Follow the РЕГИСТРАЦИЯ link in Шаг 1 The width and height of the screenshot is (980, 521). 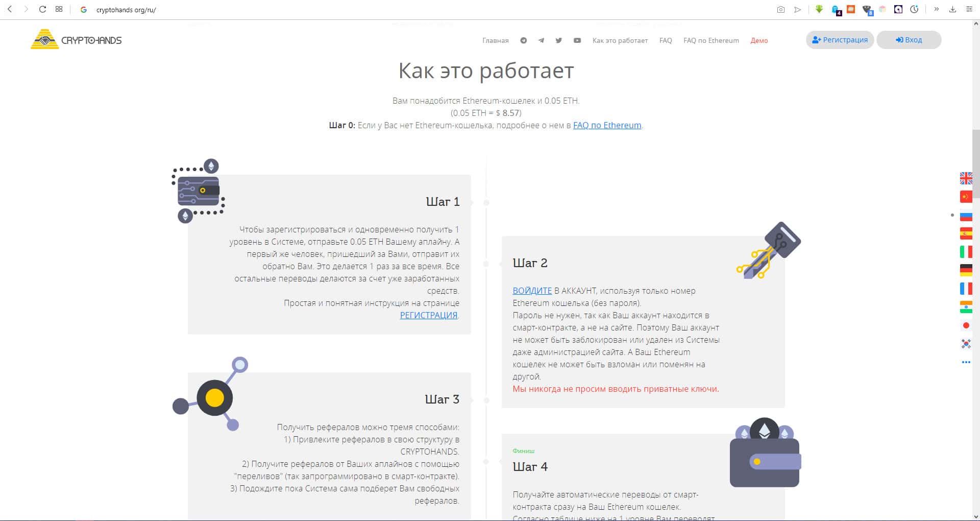click(429, 315)
